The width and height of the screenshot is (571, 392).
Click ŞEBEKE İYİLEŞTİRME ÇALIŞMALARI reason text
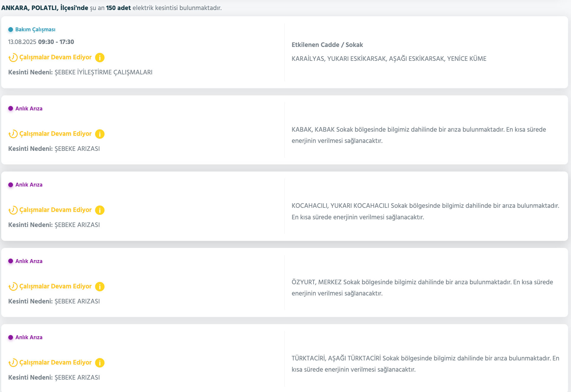point(103,72)
